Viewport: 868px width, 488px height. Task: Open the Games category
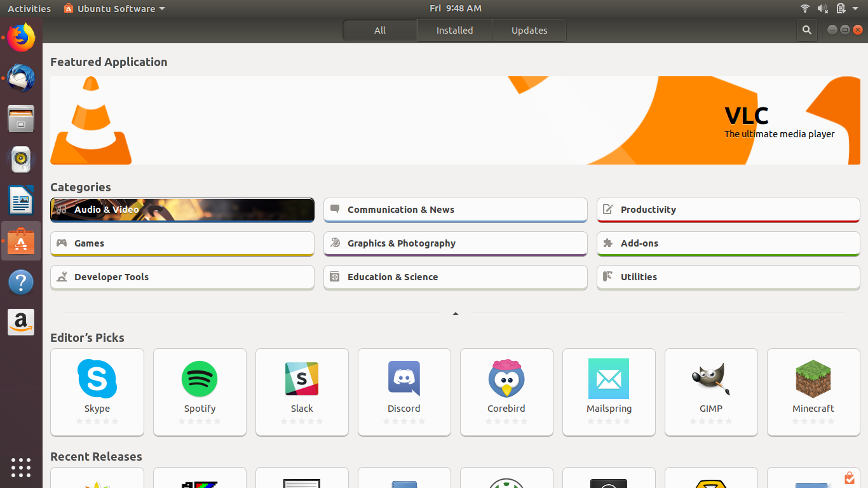point(182,243)
